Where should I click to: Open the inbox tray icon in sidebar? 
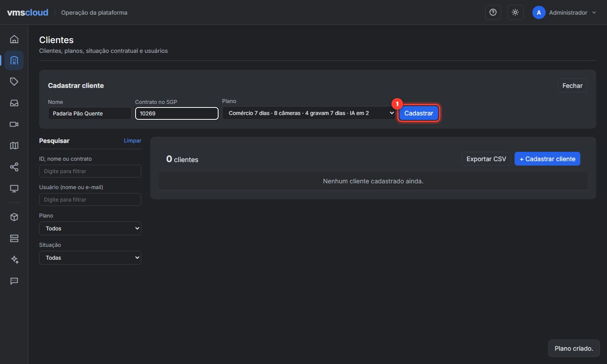click(x=14, y=103)
